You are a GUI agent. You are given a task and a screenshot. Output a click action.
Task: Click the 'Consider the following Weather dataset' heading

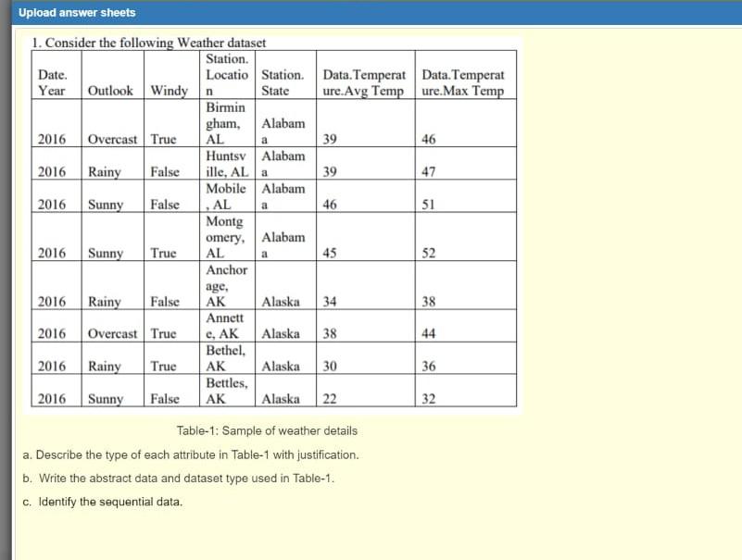(148, 43)
